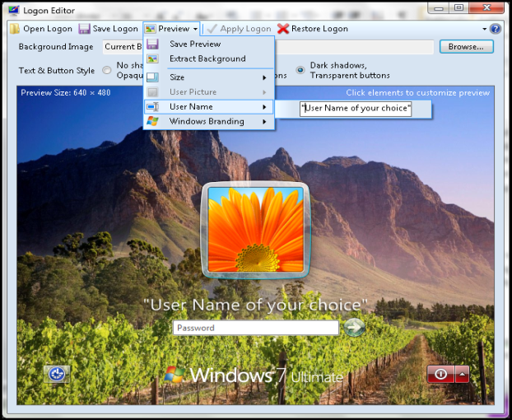Click the Size menu icon
Screen dimensions: 512x420
pyautogui.click(x=152, y=77)
